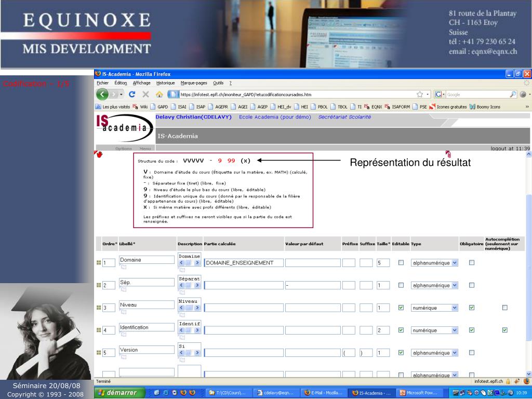The height and width of the screenshot is (399, 532).
Task: Uncheck Obligatoire for the Identification row
Action: point(472,330)
